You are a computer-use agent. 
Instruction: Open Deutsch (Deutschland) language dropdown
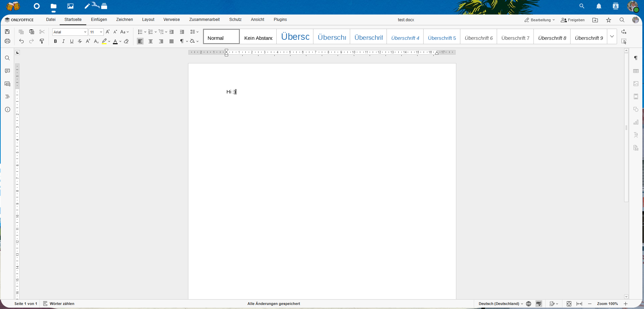click(501, 304)
